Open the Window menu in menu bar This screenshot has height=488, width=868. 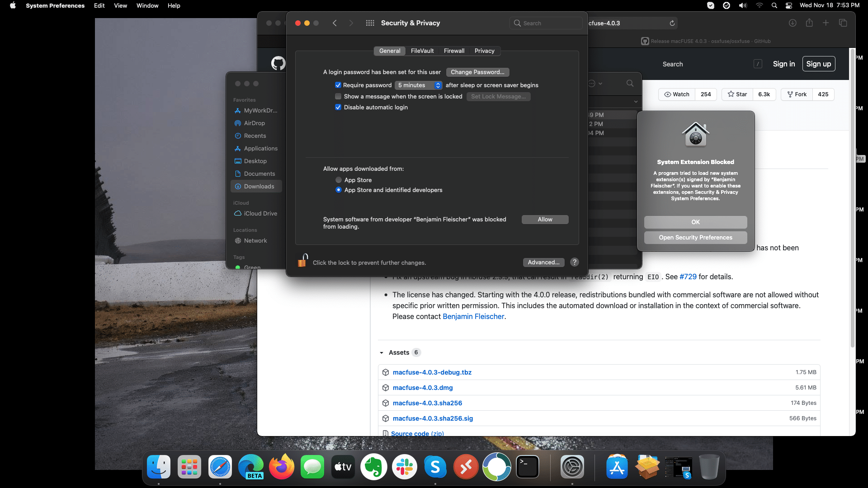coord(147,5)
